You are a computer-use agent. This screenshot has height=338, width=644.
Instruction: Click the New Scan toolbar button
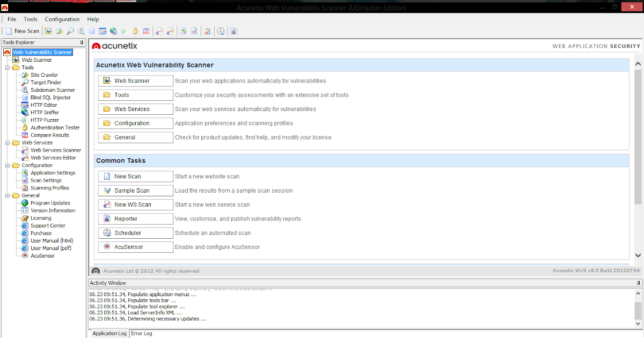(22, 31)
